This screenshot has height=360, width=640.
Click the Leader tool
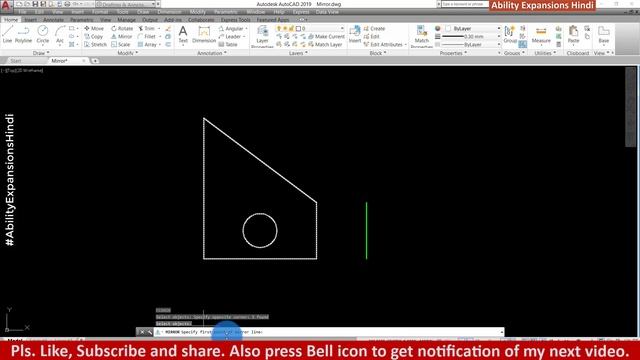230,36
